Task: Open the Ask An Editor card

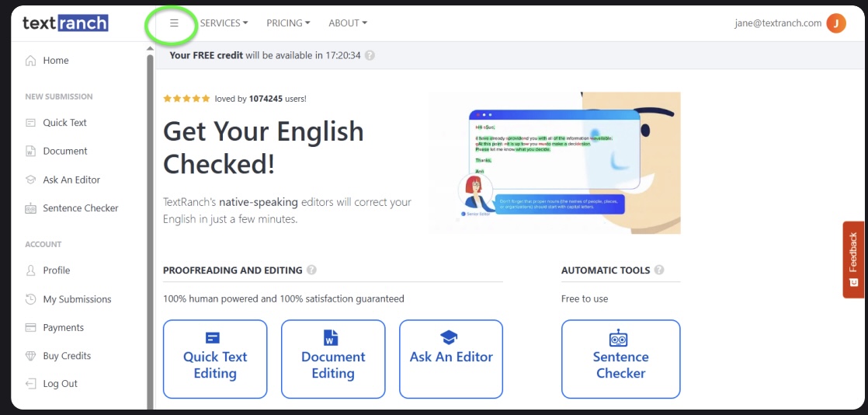Action: 451,359
